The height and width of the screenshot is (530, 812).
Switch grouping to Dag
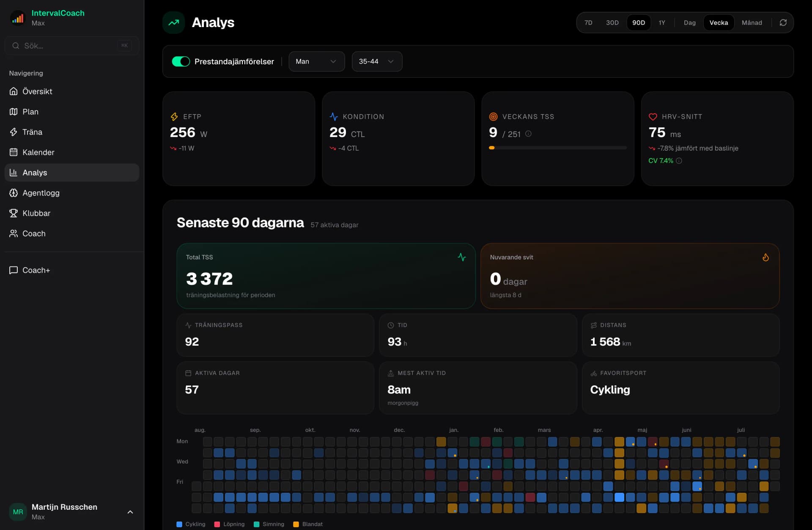[689, 23]
